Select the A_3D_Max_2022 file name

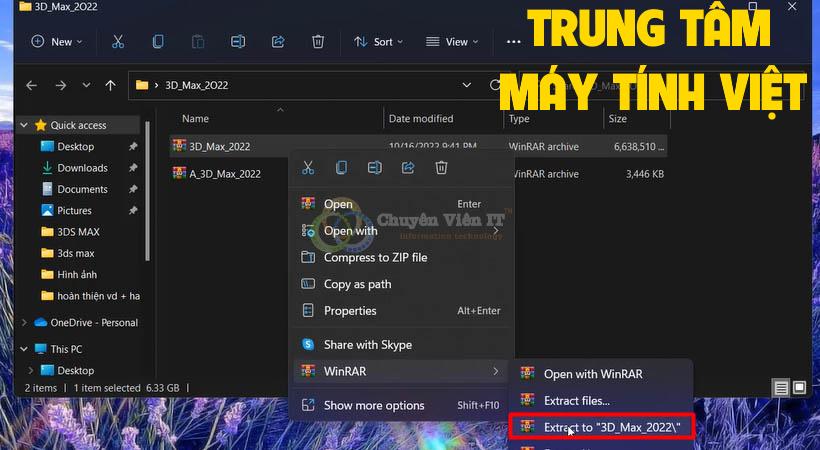(225, 174)
